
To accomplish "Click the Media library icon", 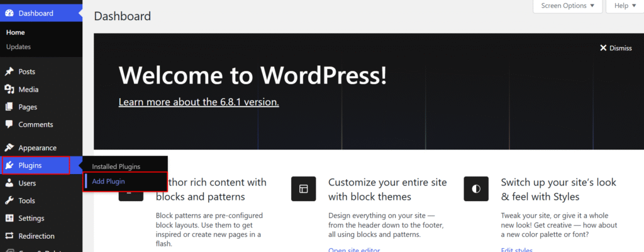I will pos(9,89).
